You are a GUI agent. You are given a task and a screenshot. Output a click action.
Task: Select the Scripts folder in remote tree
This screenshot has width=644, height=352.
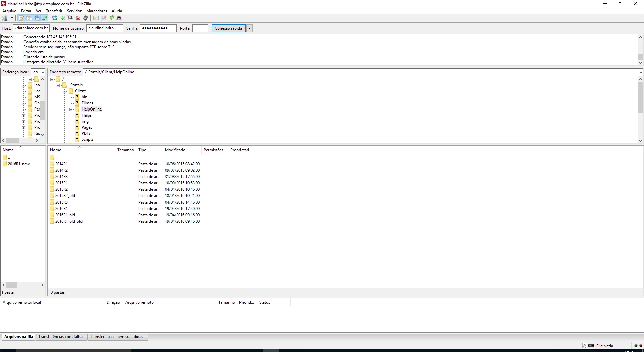pyautogui.click(x=87, y=139)
